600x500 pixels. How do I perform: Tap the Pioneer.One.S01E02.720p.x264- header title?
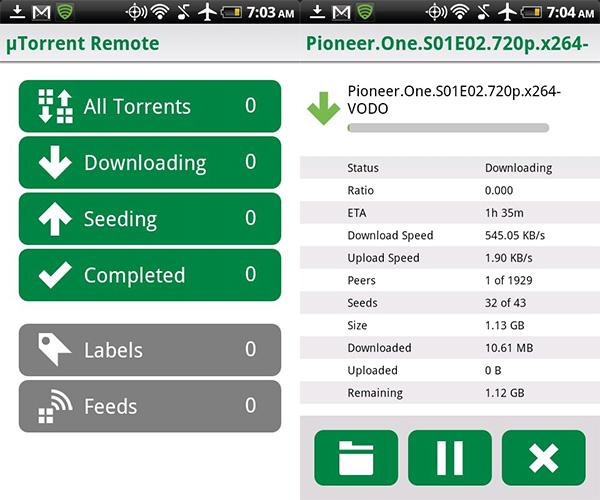pyautogui.click(x=447, y=43)
